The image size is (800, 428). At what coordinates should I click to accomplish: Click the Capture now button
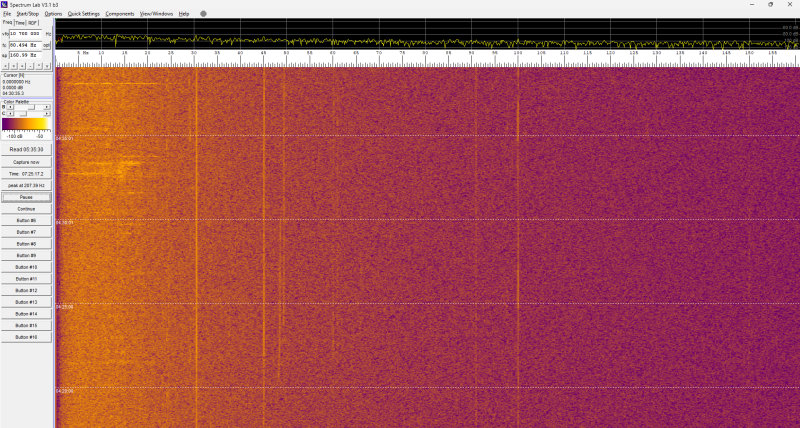tap(26, 162)
